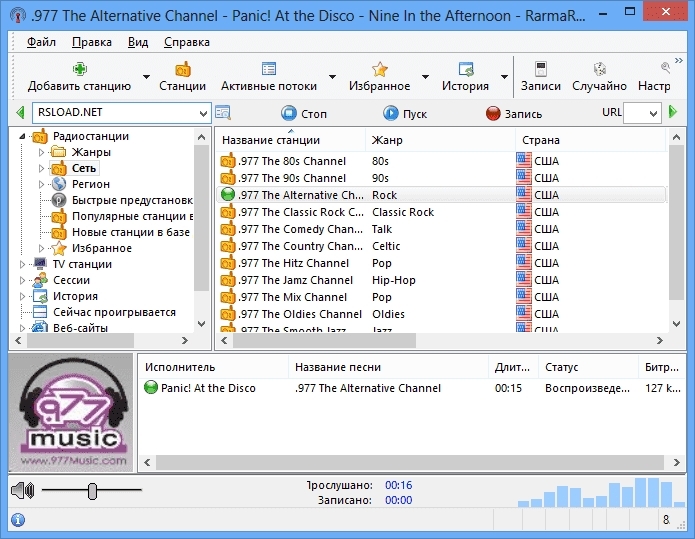Open the История toolbar icon

pyautogui.click(x=466, y=69)
